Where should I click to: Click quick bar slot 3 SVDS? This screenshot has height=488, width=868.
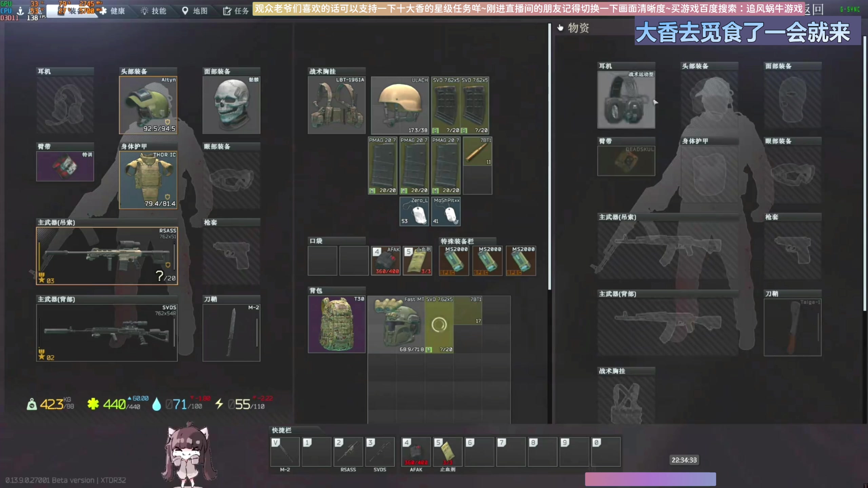(380, 452)
